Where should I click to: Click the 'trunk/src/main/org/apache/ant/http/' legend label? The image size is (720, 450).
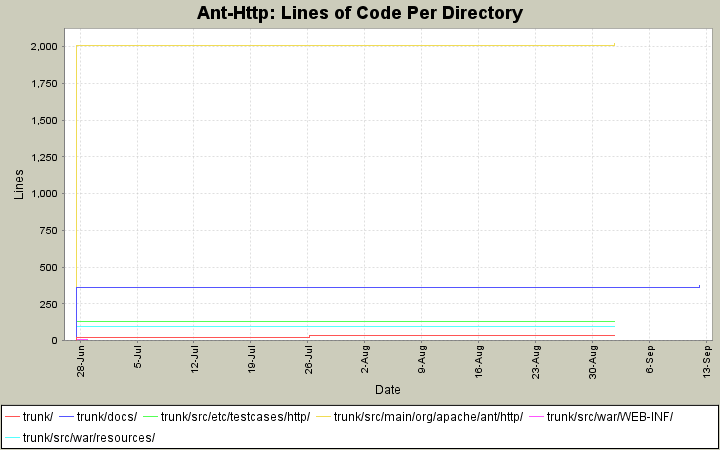tap(428, 417)
